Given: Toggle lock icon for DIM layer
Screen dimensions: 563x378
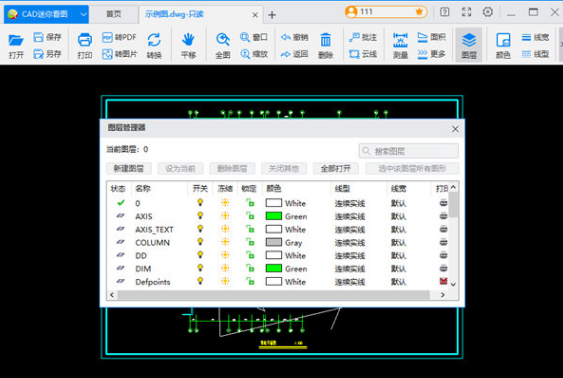Looking at the screenshot, I should tap(250, 268).
